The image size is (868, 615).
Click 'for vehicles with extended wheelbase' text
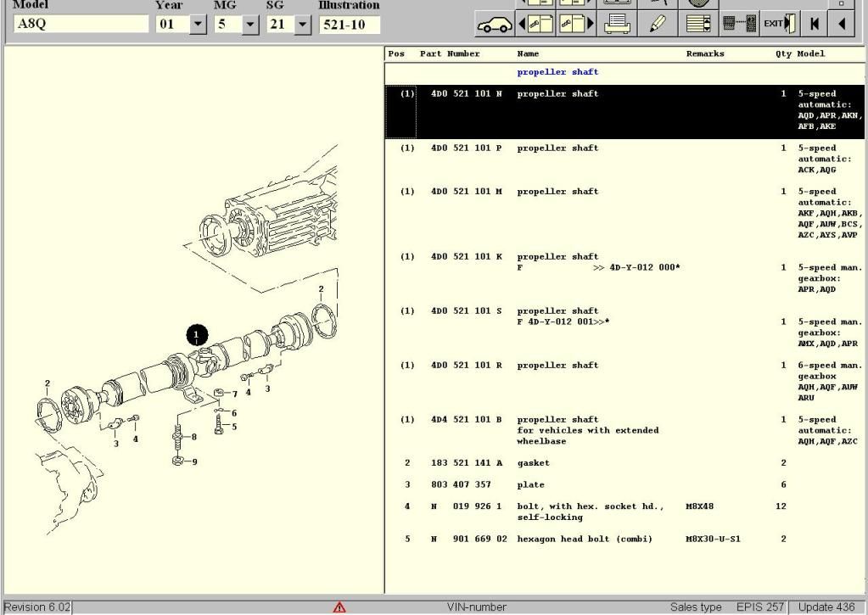tap(588, 436)
